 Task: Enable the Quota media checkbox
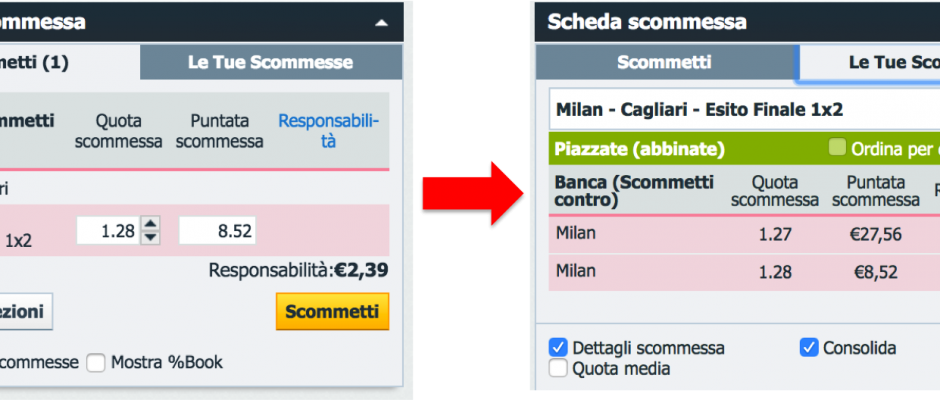[x=558, y=369]
